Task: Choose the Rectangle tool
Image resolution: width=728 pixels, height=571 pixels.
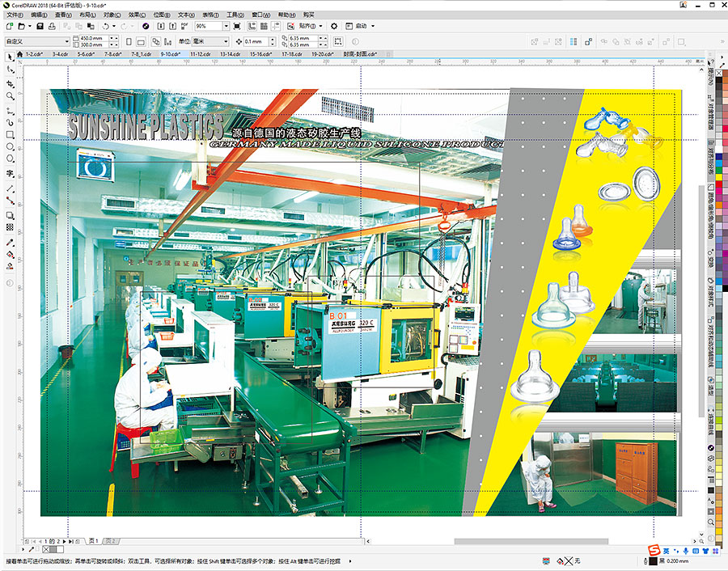Action: tap(11, 134)
